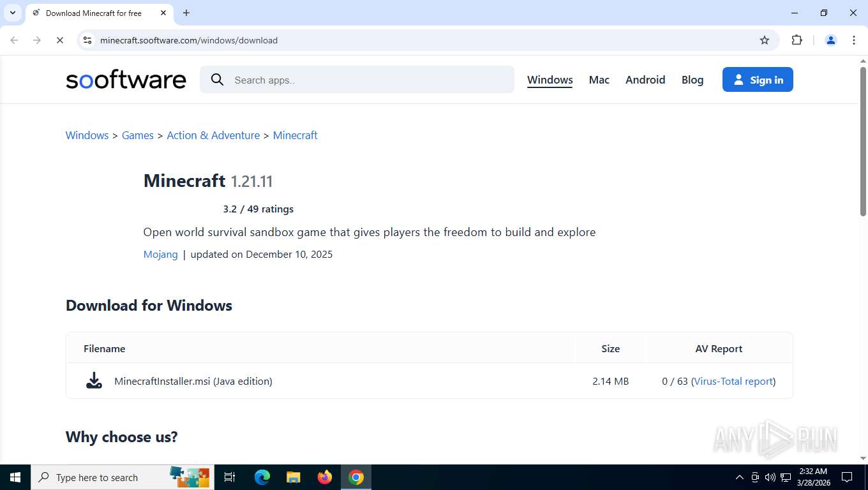This screenshot has height=490, width=868.
Task: Click the magnifier icon in the search bar
Action: click(x=218, y=80)
